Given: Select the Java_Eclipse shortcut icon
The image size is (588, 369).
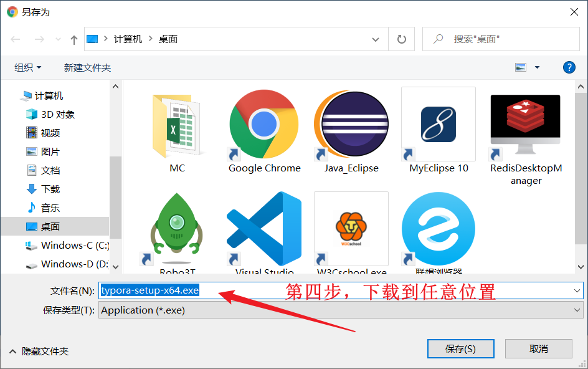Looking at the screenshot, I should coord(351,124).
